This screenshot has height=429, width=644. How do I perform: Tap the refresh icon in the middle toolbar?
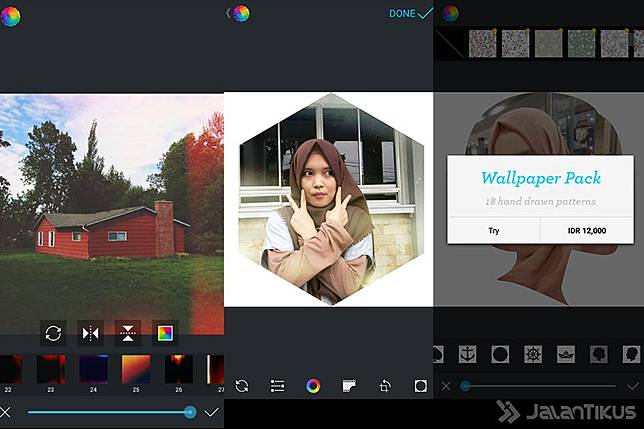point(242,386)
